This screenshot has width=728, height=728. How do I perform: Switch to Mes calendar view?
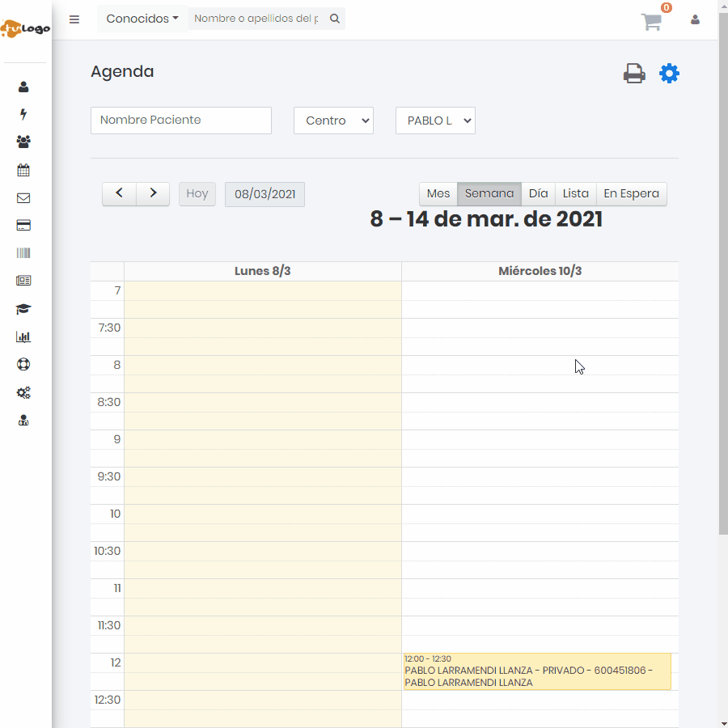pyautogui.click(x=438, y=194)
